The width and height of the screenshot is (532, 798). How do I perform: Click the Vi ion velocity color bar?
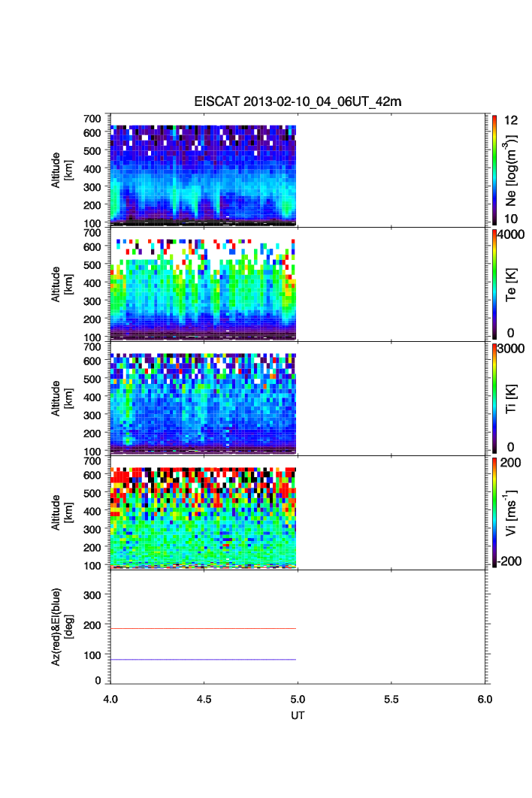[x=494, y=512]
